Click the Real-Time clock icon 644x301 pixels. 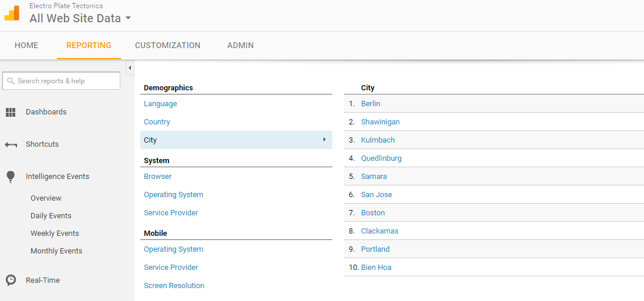pos(11,280)
